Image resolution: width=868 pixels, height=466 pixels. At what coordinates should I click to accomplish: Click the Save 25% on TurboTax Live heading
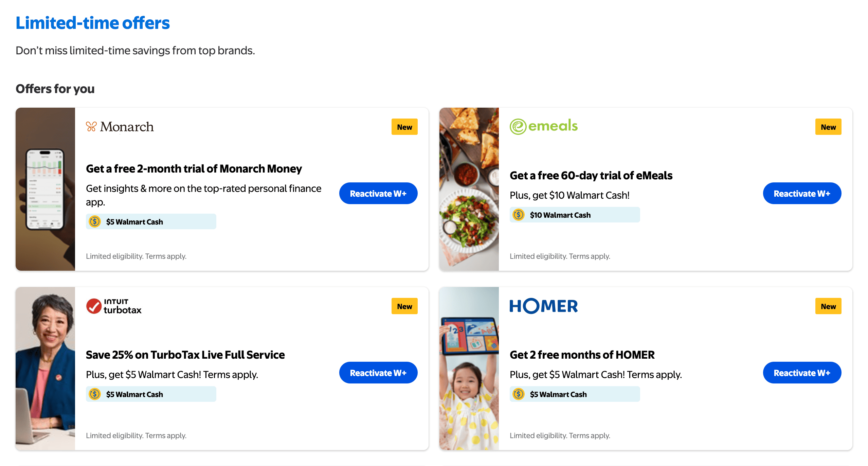[185, 355]
